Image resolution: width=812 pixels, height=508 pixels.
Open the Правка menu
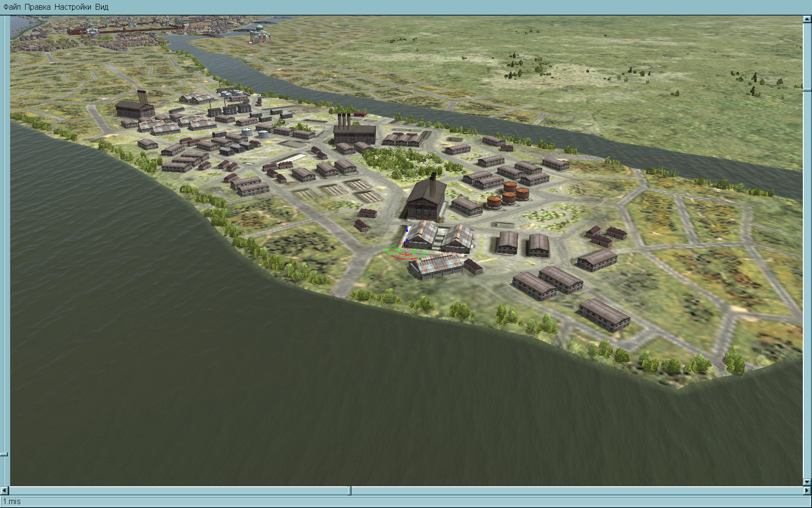click(x=37, y=7)
